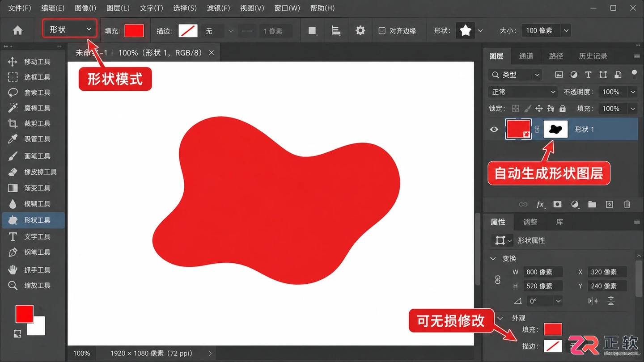Collapse the 变换 section
The width and height of the screenshot is (644, 362).
click(x=493, y=259)
